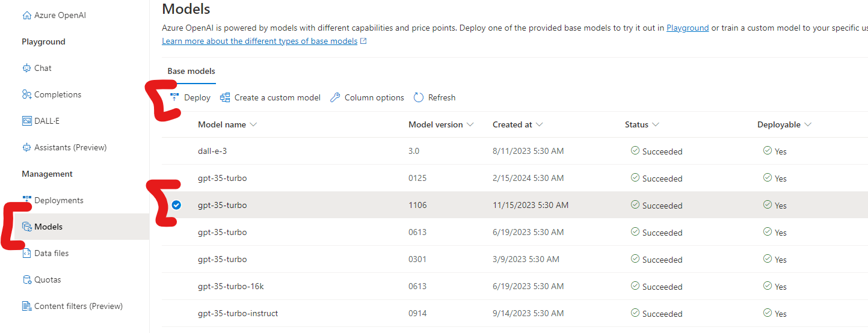The height and width of the screenshot is (333, 868).
Task: Open the Data files icon
Action: 26,253
